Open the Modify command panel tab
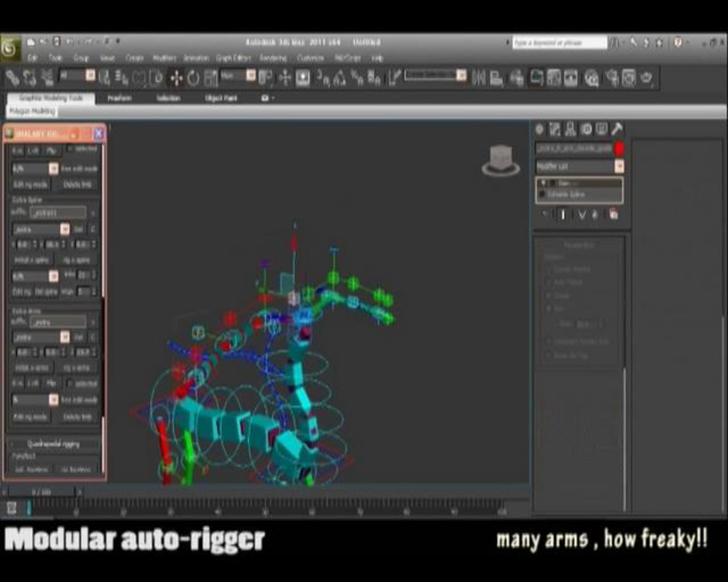Image resolution: width=728 pixels, height=582 pixels. pos(555,129)
